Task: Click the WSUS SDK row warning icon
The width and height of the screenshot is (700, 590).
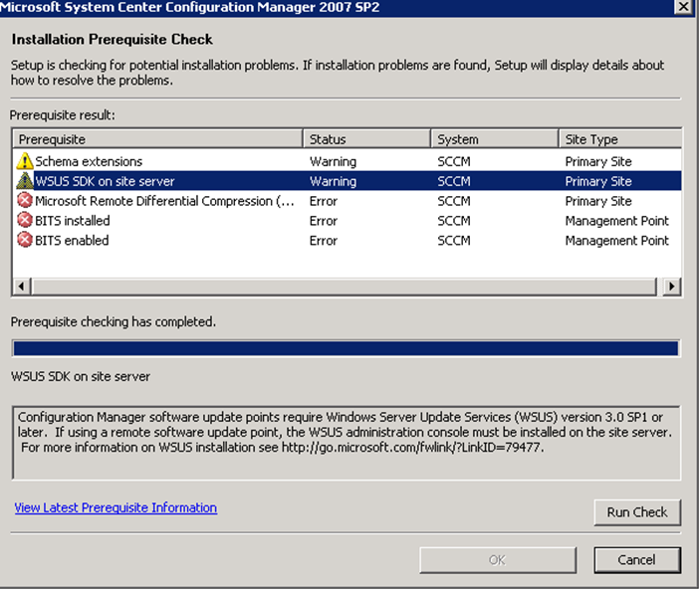Action: pyautogui.click(x=25, y=181)
